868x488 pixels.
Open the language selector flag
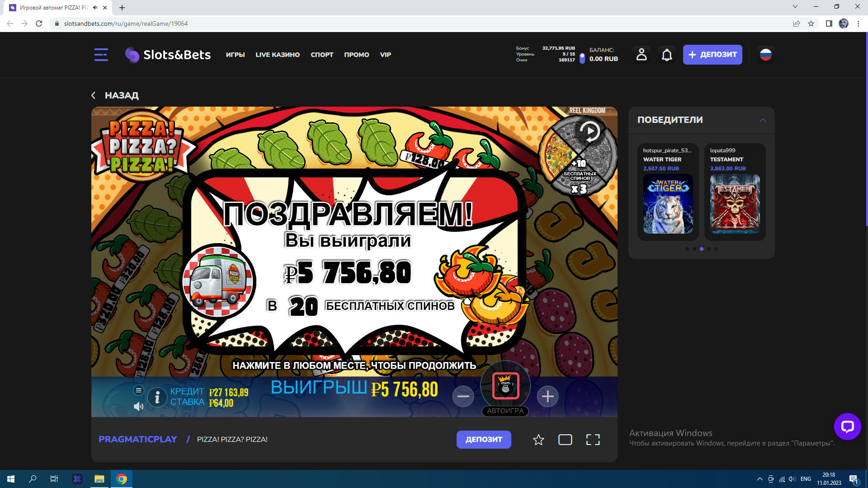click(x=765, y=55)
